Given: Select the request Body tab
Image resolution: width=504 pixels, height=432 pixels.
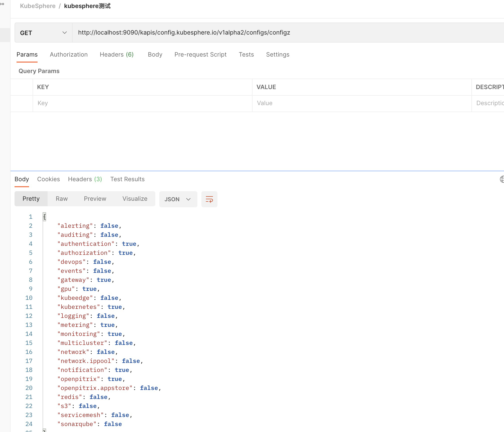Looking at the screenshot, I should (155, 55).
